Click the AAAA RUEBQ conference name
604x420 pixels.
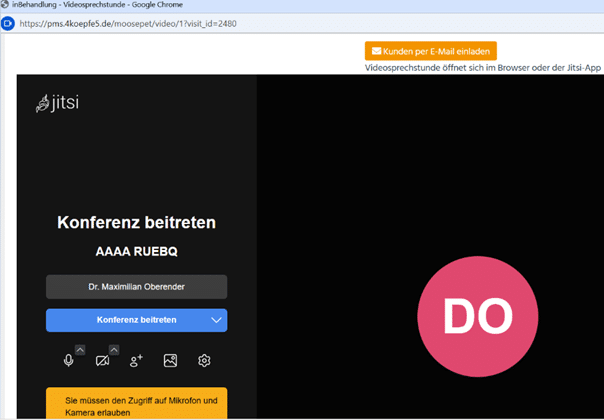[136, 253]
